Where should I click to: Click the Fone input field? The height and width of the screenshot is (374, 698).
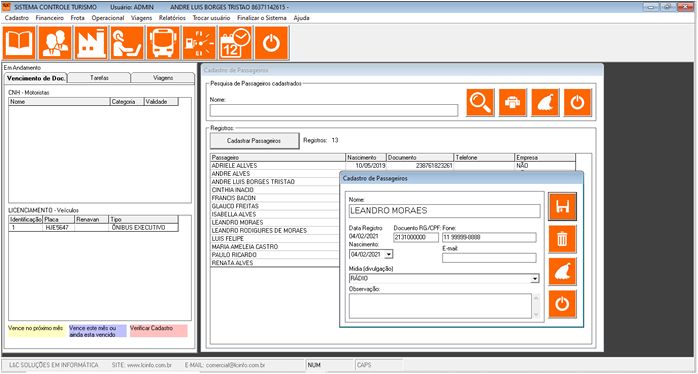(489, 237)
